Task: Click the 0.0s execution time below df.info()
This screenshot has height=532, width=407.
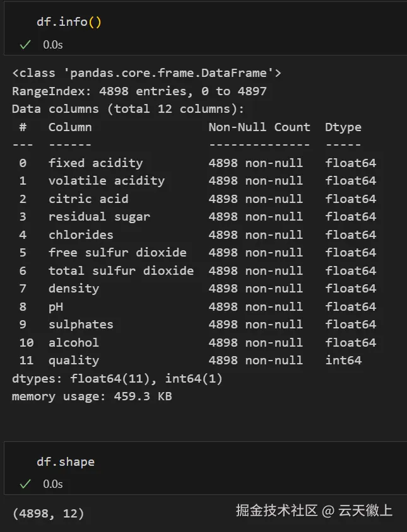Action: coord(53,45)
